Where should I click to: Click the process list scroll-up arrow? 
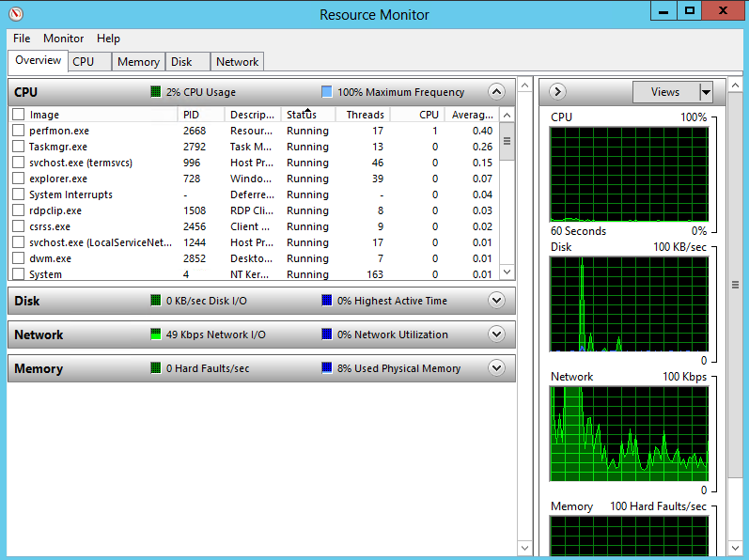coord(507,115)
